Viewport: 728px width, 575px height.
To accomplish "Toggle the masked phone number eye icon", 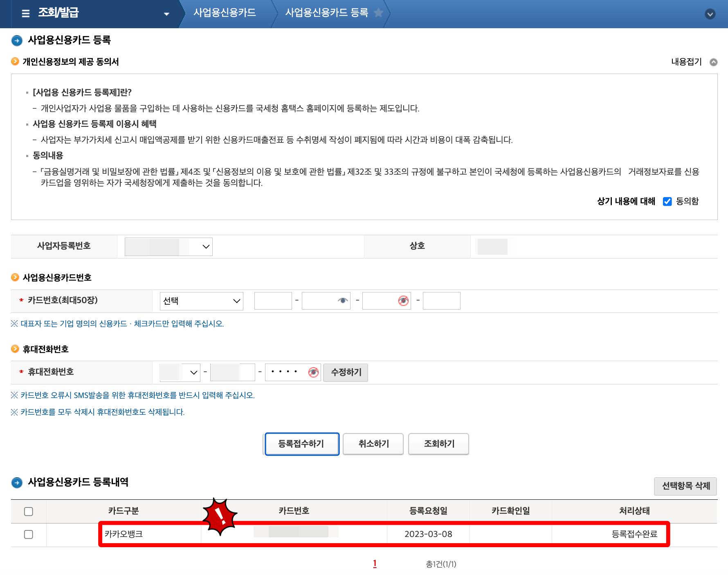I will [x=313, y=372].
